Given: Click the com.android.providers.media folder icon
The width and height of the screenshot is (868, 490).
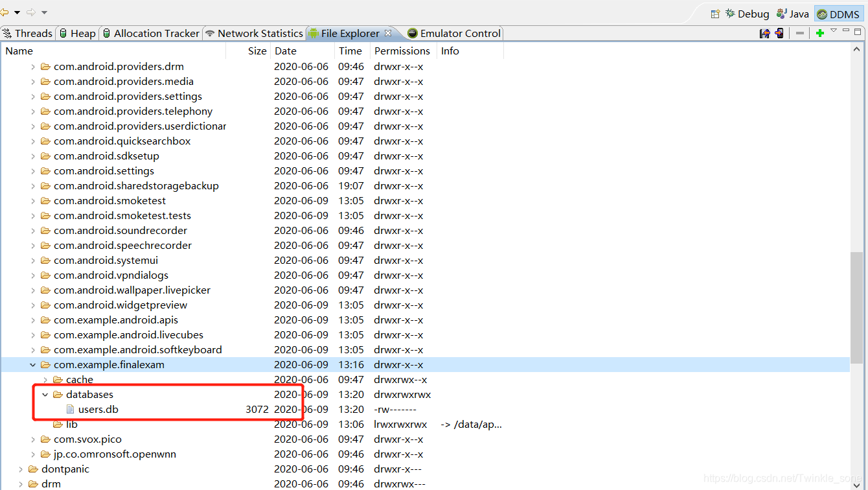Looking at the screenshot, I should [45, 82].
